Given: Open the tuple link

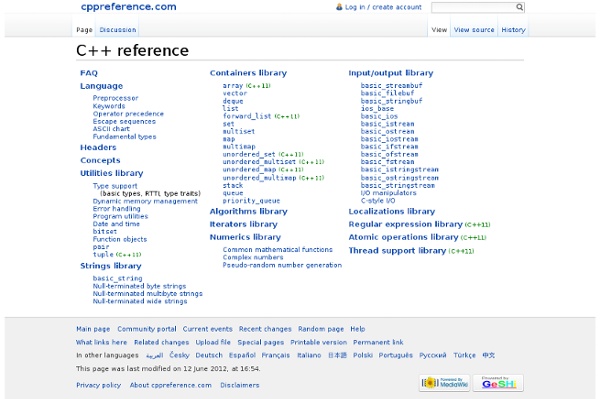Looking at the screenshot, I should coord(103,254).
